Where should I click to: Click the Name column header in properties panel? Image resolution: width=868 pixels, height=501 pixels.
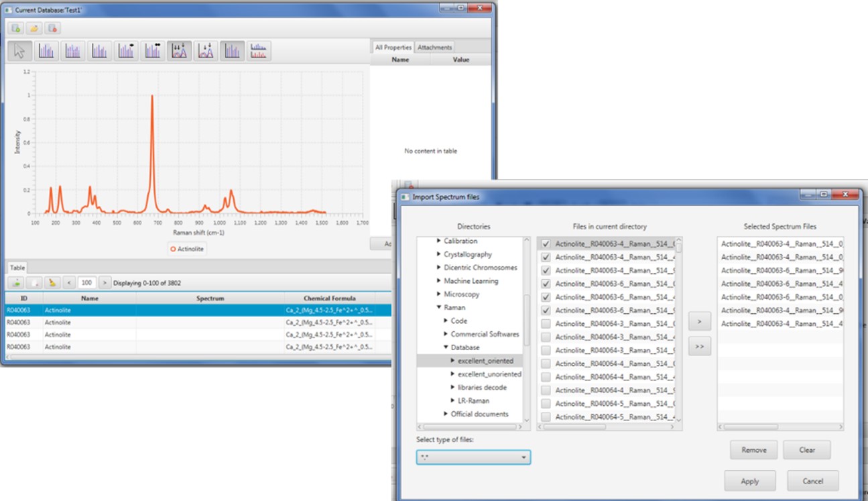pos(400,60)
